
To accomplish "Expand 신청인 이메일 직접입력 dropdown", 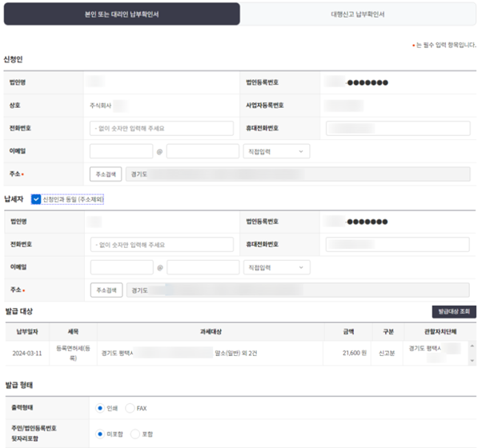I will [275, 151].
